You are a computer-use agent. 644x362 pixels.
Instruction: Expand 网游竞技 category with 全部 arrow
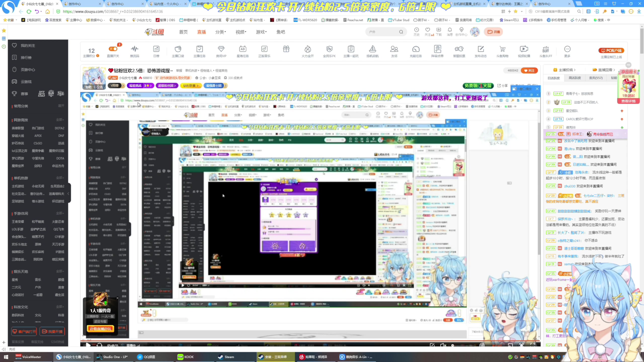pos(60,120)
